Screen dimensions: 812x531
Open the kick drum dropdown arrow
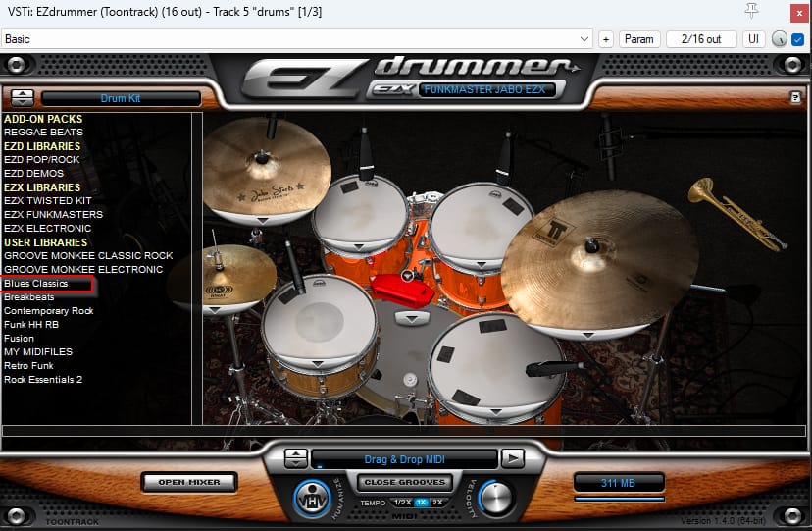pos(411,318)
